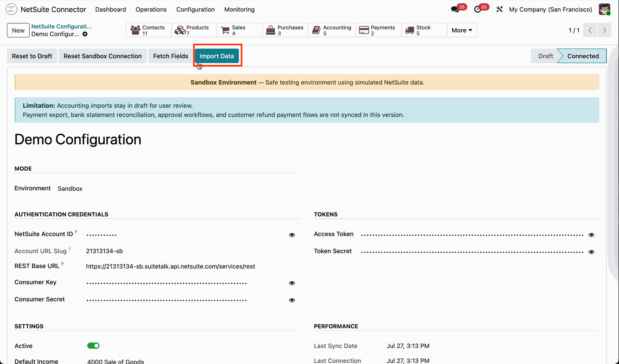619x364 pixels.
Task: Open the Products stat button
Action: [194, 30]
